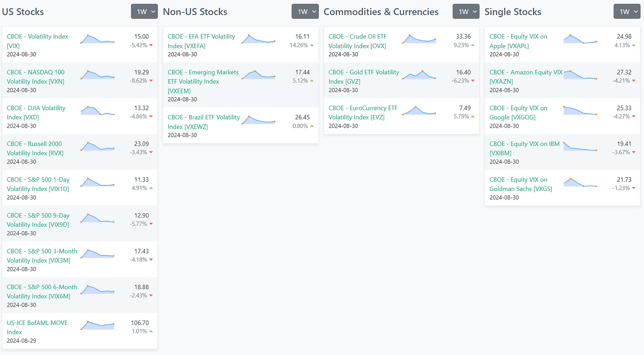The image size is (644, 355).
Task: Click the US Stocks section heading
Action: tap(23, 12)
